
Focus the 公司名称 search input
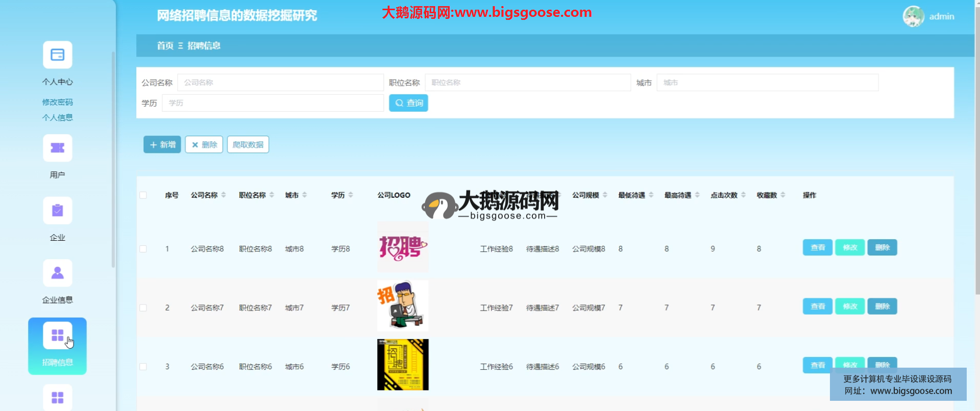click(280, 83)
